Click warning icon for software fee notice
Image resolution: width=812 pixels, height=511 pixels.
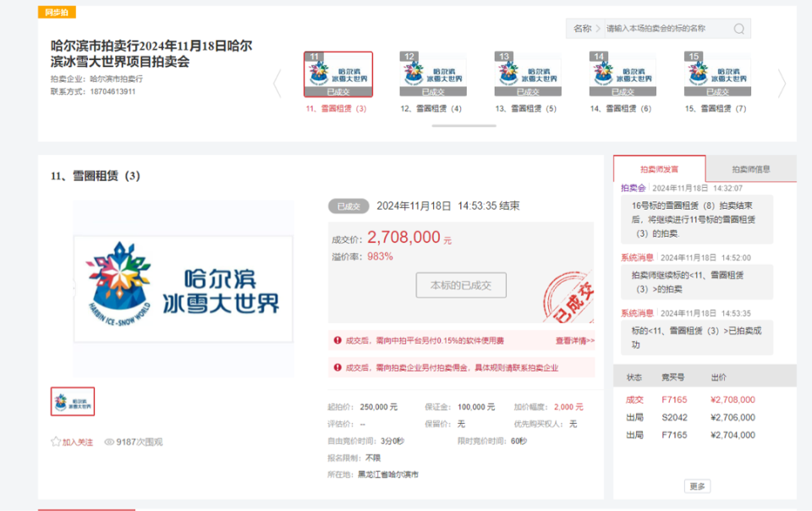click(x=337, y=340)
